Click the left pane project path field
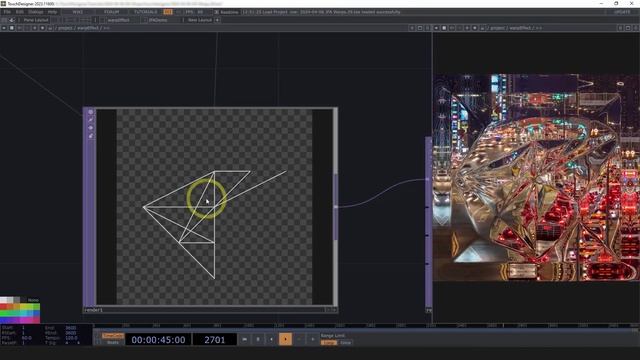This screenshot has height=360, width=640. tap(84, 28)
